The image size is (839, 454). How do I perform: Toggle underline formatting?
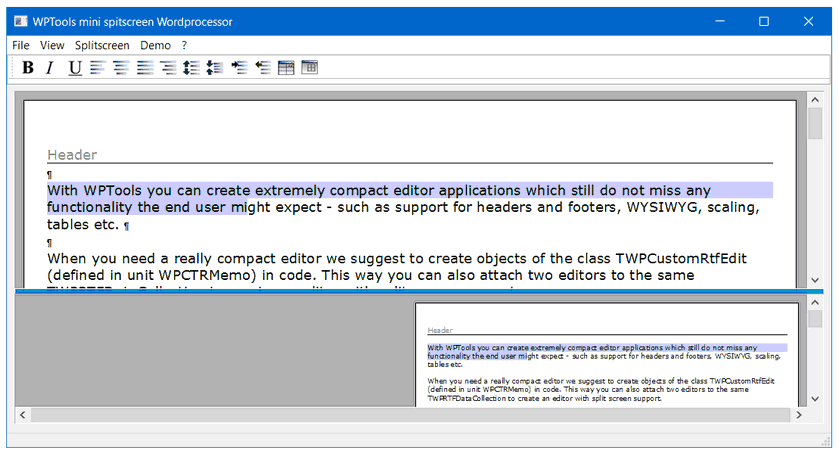click(75, 68)
